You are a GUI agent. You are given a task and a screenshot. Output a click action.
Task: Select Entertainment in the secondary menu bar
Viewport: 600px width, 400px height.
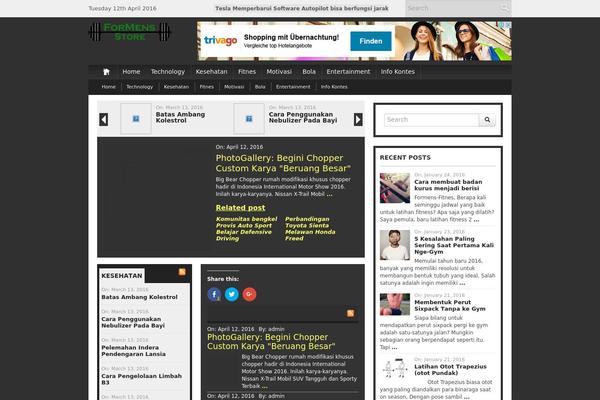tap(293, 87)
